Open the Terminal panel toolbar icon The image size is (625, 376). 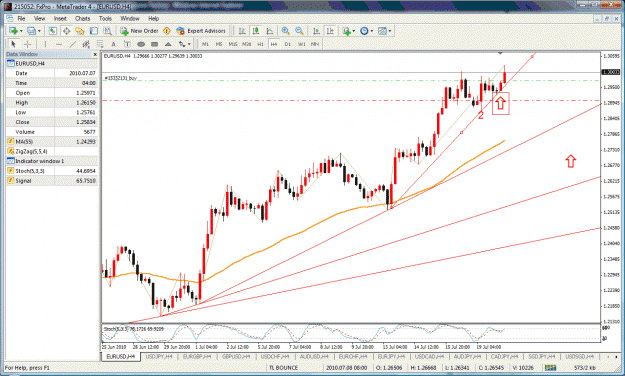94,31
